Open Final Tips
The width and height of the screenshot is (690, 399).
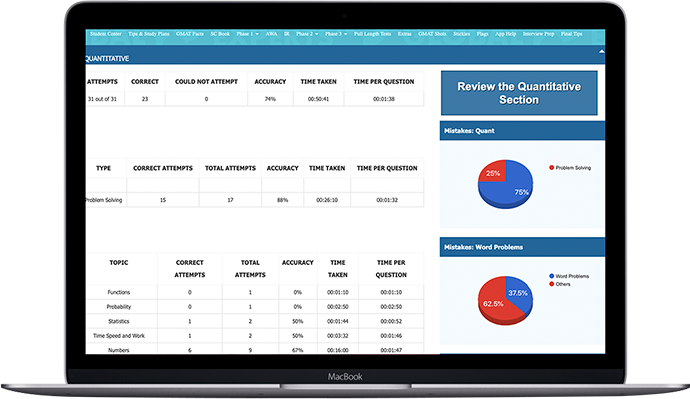[x=571, y=34]
